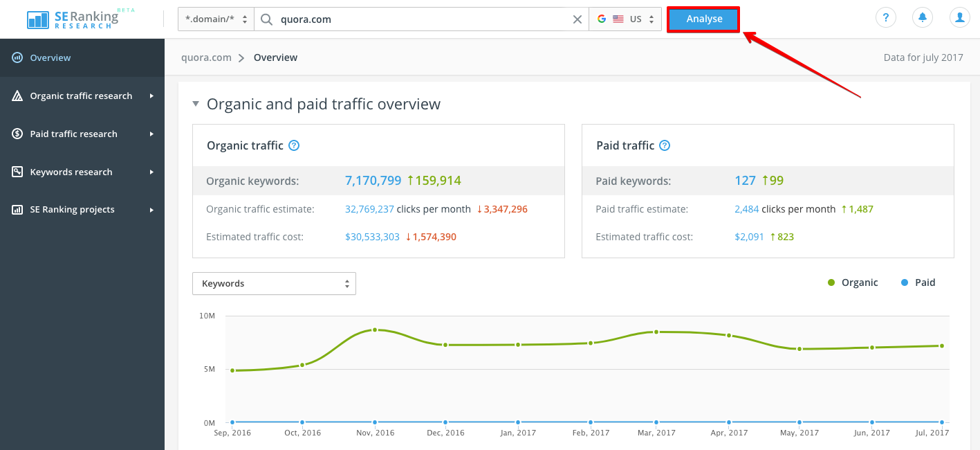Click the Jul, 2017 organic data point
The image size is (980, 450).
point(942,345)
